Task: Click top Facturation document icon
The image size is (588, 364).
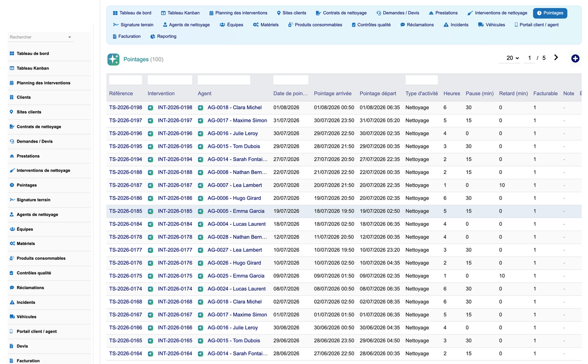Action: [x=114, y=36]
